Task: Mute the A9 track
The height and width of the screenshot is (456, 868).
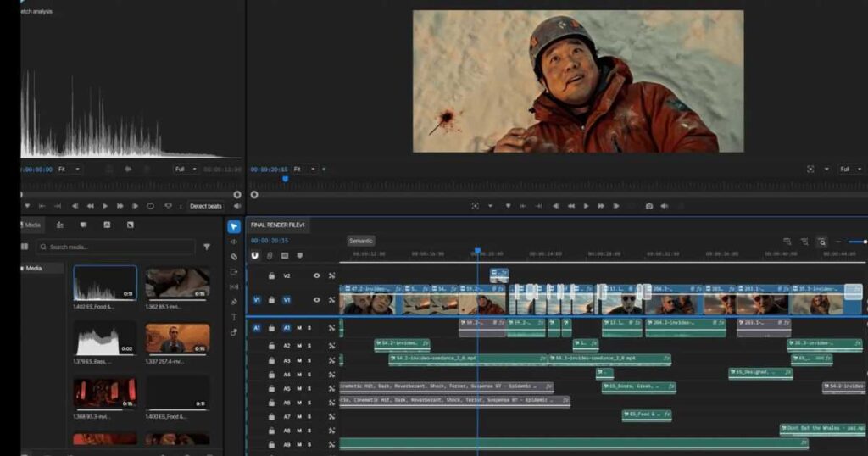Action: tap(299, 444)
